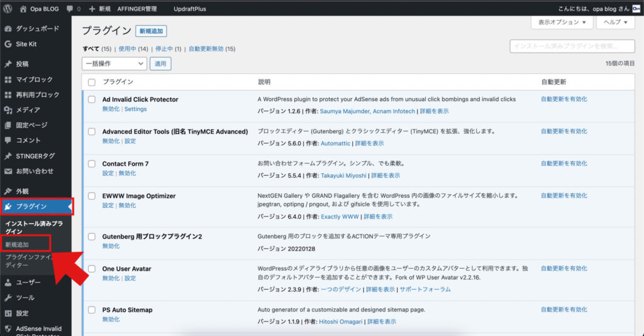Click the plugin search input field

[572, 46]
